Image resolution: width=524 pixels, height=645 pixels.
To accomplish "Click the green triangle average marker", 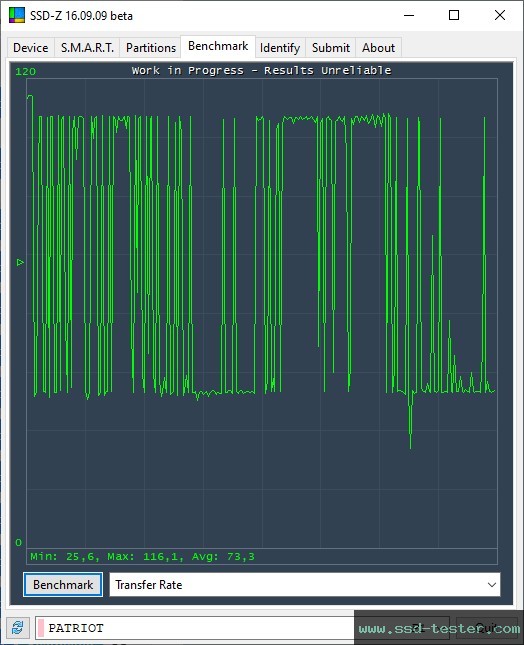I will coord(20,262).
